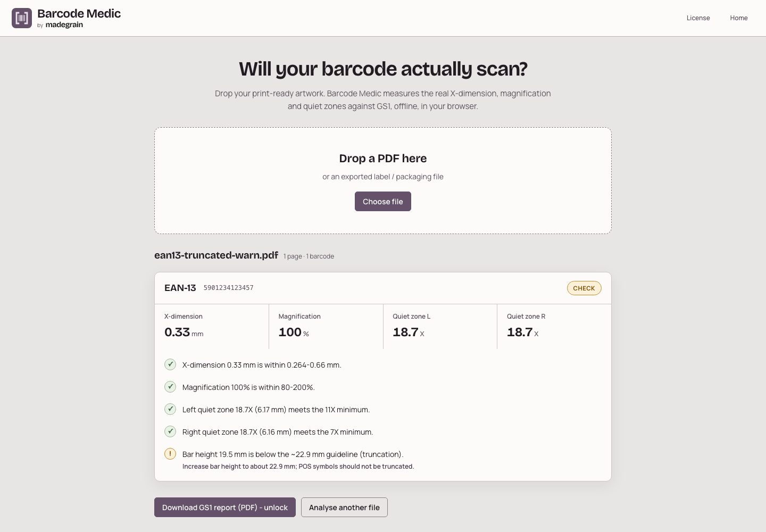Click the EAN-13 heading
The height and width of the screenshot is (532, 766).
pyautogui.click(x=180, y=288)
